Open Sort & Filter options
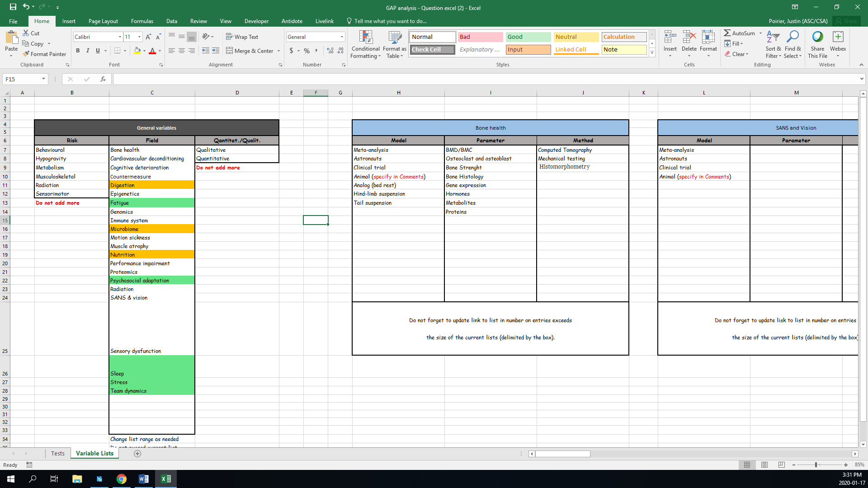The width and height of the screenshot is (868, 488). 773,44
